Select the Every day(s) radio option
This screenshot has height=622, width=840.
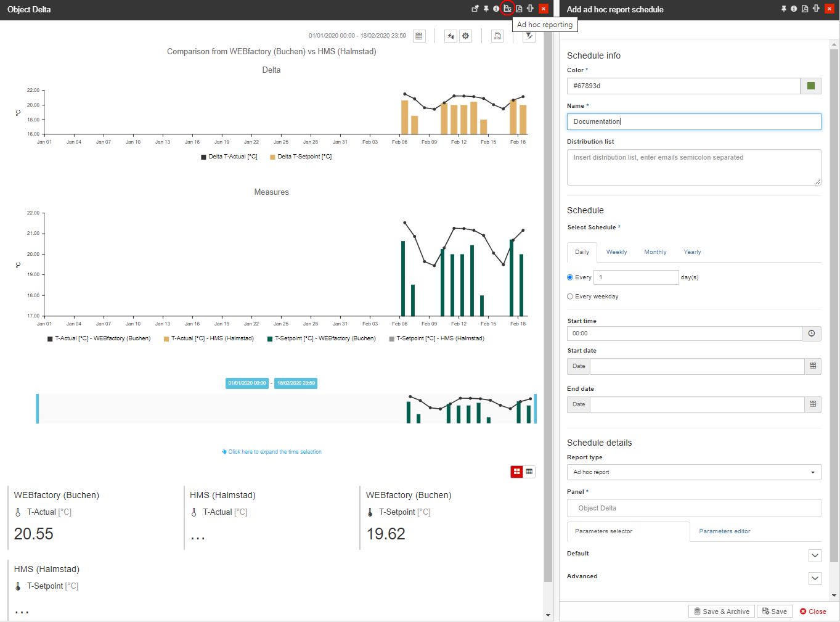pyautogui.click(x=570, y=277)
